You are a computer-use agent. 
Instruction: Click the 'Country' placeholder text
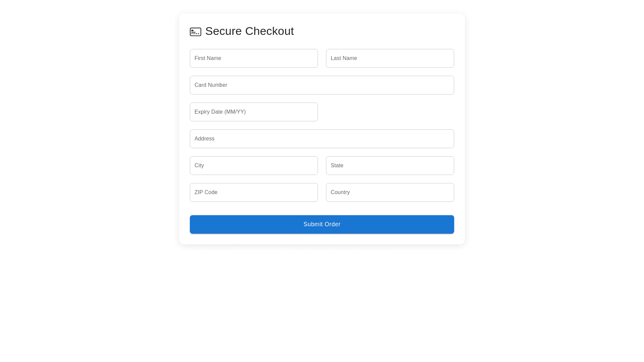[340, 192]
